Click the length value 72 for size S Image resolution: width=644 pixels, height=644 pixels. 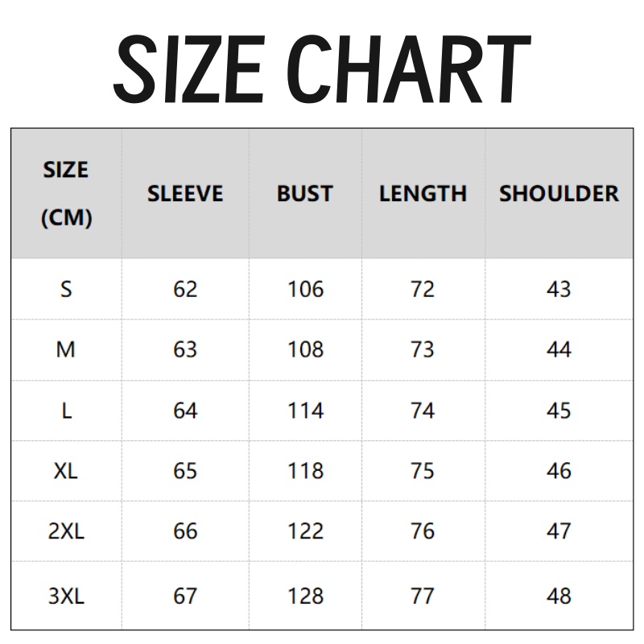[x=423, y=289]
